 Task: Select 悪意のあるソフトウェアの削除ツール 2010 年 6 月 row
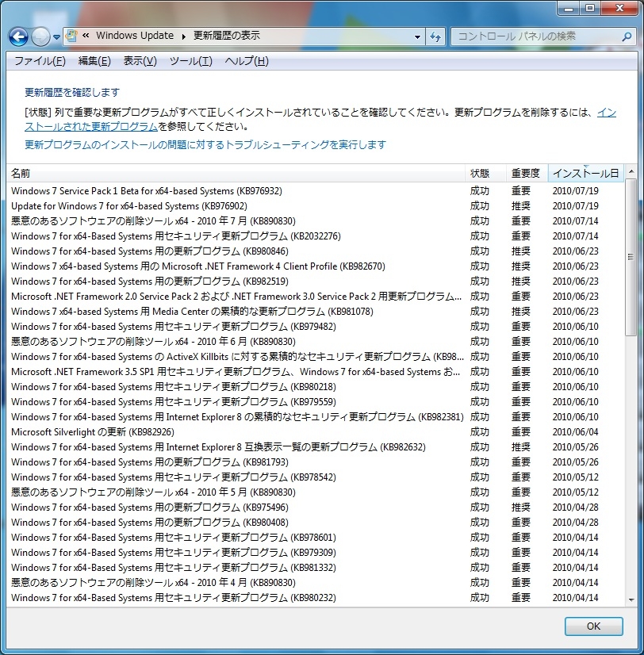coord(316,341)
